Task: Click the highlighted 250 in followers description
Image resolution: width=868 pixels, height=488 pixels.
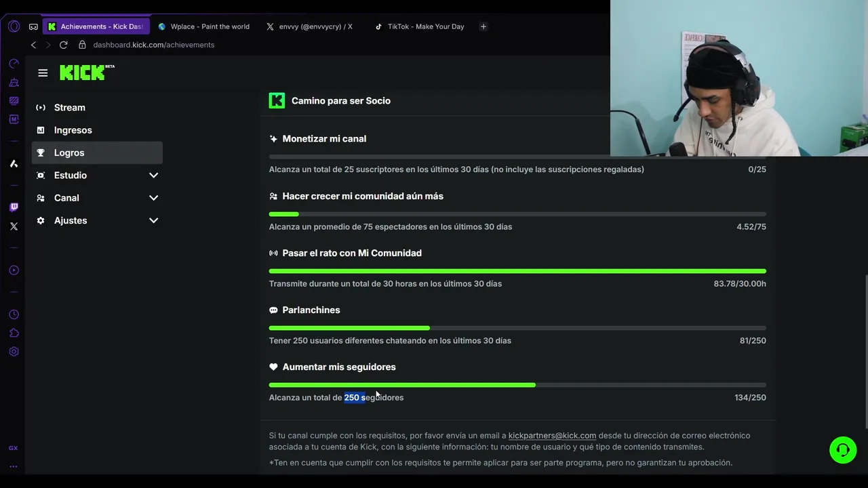Action: click(x=351, y=398)
